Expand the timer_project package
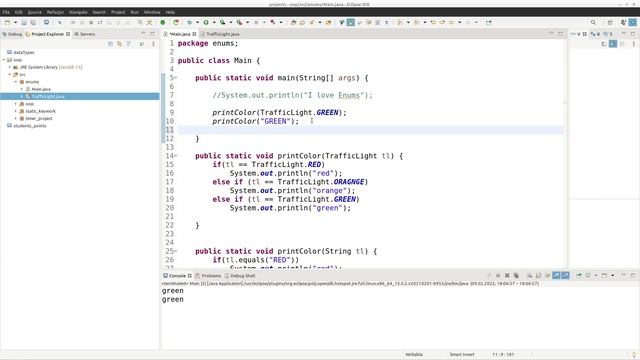Viewport: 640px width, 360px height. click(16, 118)
